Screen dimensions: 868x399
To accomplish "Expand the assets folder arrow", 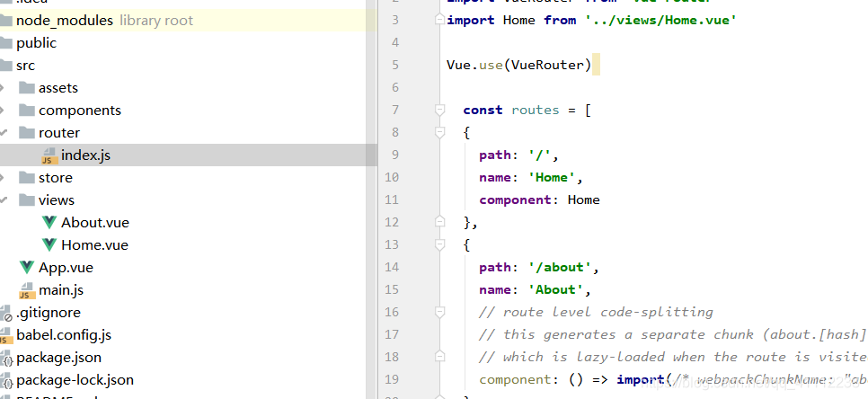I will (x=3, y=87).
